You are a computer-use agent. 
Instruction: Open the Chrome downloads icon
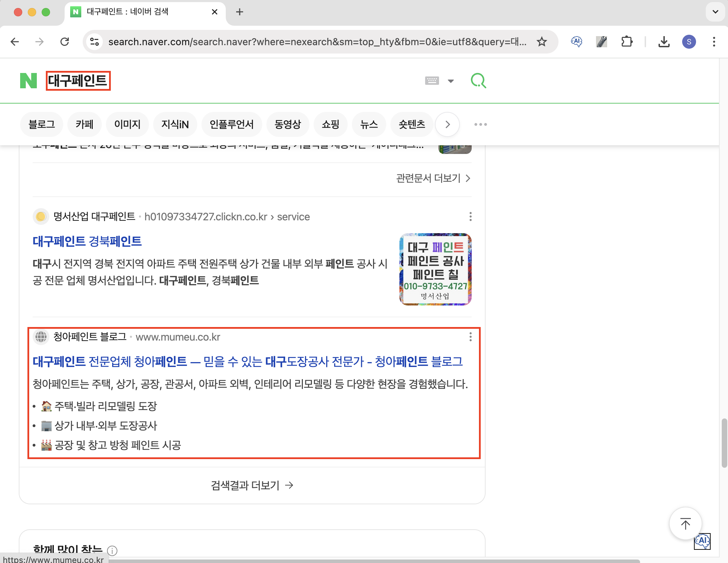click(664, 42)
